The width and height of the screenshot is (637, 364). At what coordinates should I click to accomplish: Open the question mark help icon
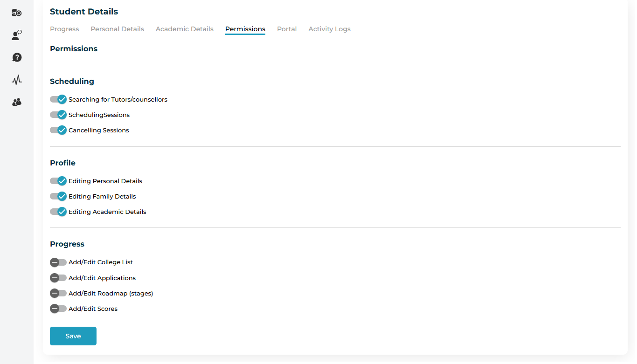click(x=17, y=58)
